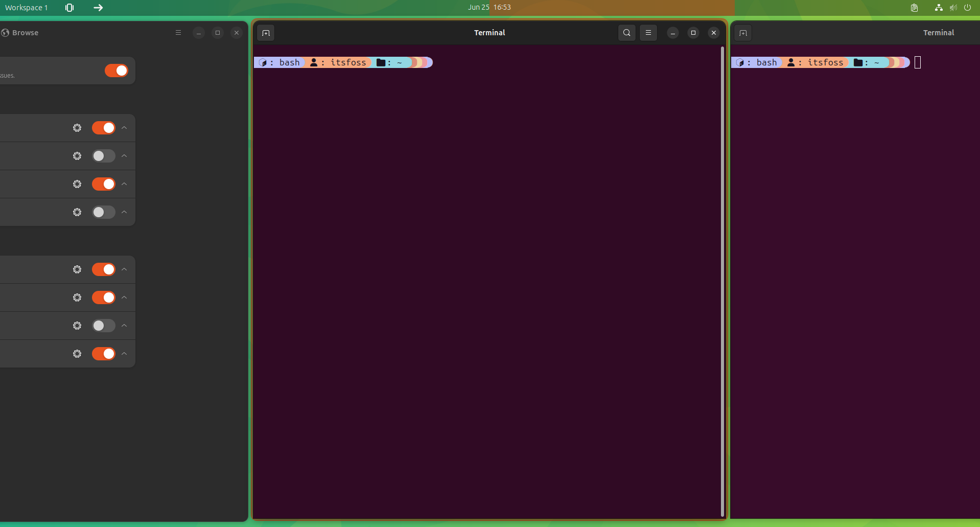Open the Extensions window's hamburger menu
The image size is (980, 527).
(x=178, y=33)
